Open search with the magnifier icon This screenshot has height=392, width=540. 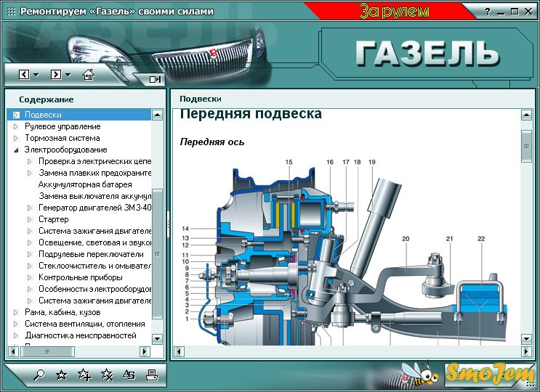(39, 375)
